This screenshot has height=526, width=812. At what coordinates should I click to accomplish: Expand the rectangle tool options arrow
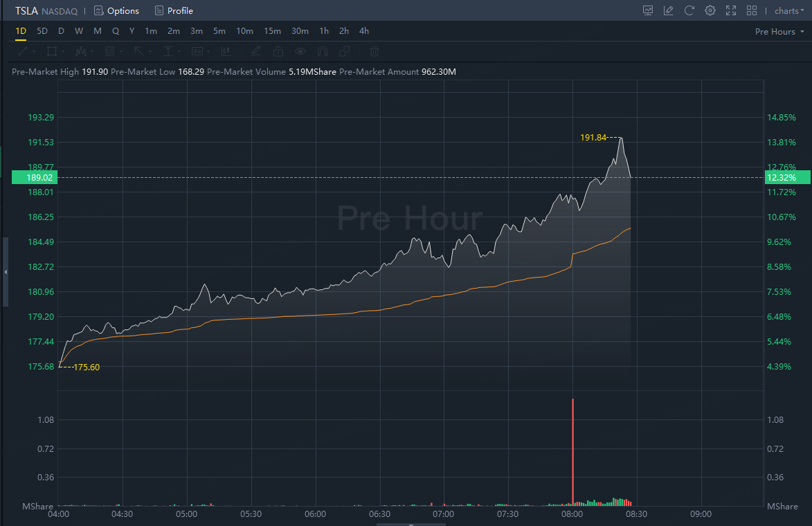pyautogui.click(x=63, y=52)
